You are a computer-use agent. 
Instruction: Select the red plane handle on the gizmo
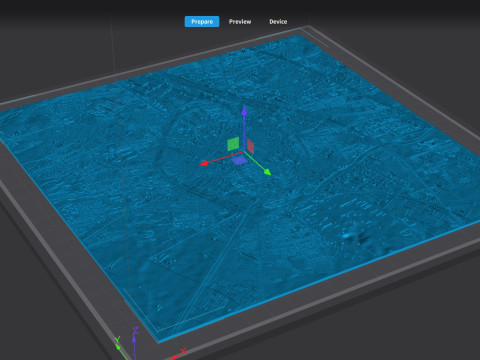(251, 146)
